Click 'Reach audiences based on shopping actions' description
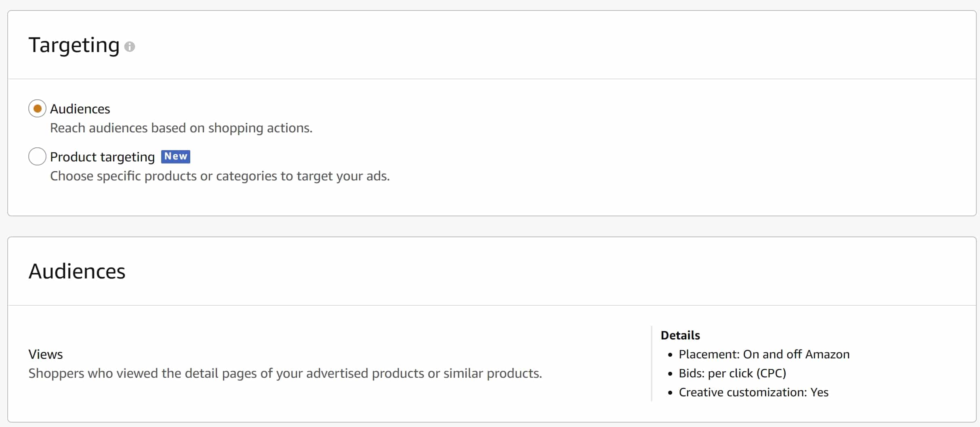Viewport: 980px width, 427px height. [x=181, y=128]
